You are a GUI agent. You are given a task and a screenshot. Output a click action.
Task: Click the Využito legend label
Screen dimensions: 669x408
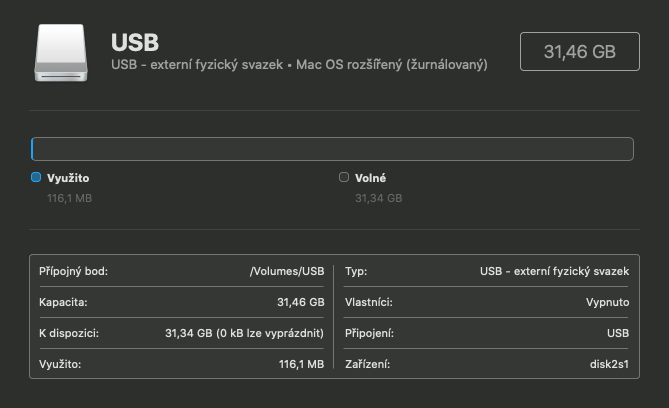68,178
